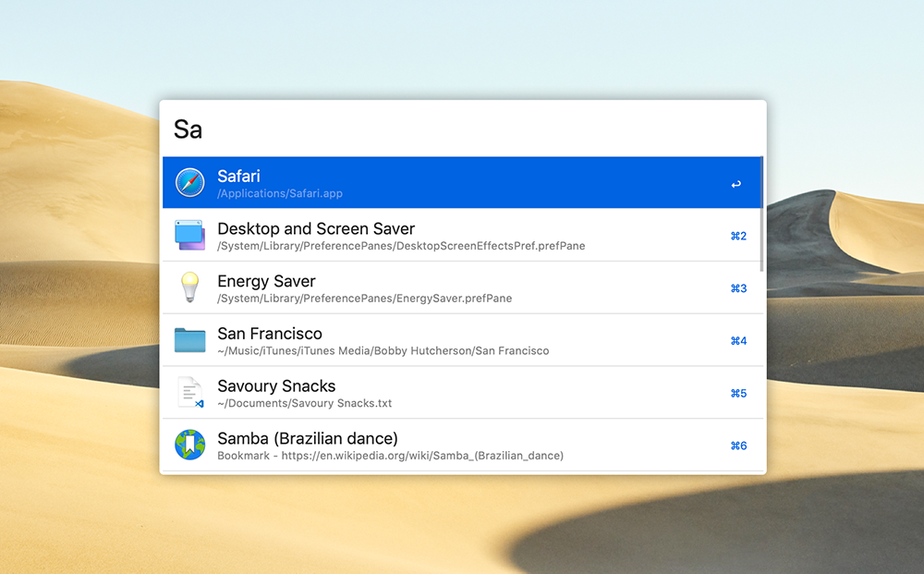Select the 'Savoury Snacks' result title
This screenshot has height=574, width=924.
[x=276, y=386]
